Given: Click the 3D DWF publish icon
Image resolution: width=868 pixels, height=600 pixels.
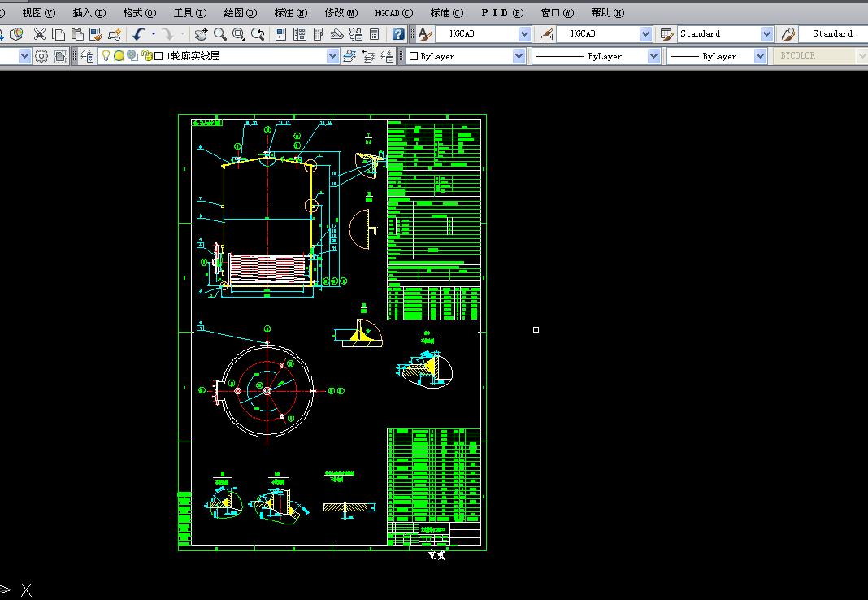Looking at the screenshot, I should pyautogui.click(x=15, y=34).
